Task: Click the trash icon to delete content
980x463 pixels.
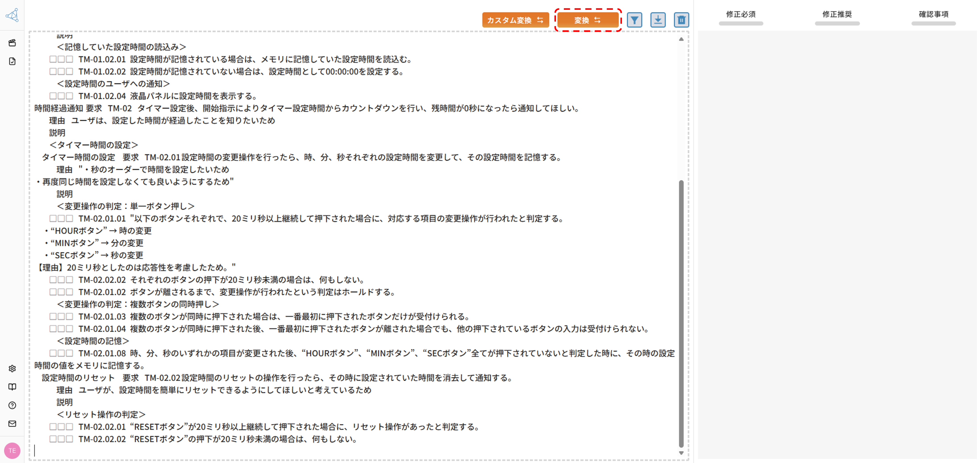Action: (x=681, y=20)
